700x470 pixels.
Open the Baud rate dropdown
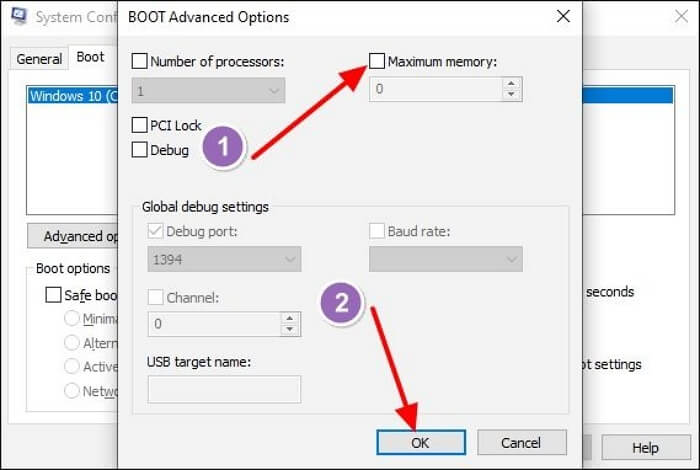click(x=511, y=260)
